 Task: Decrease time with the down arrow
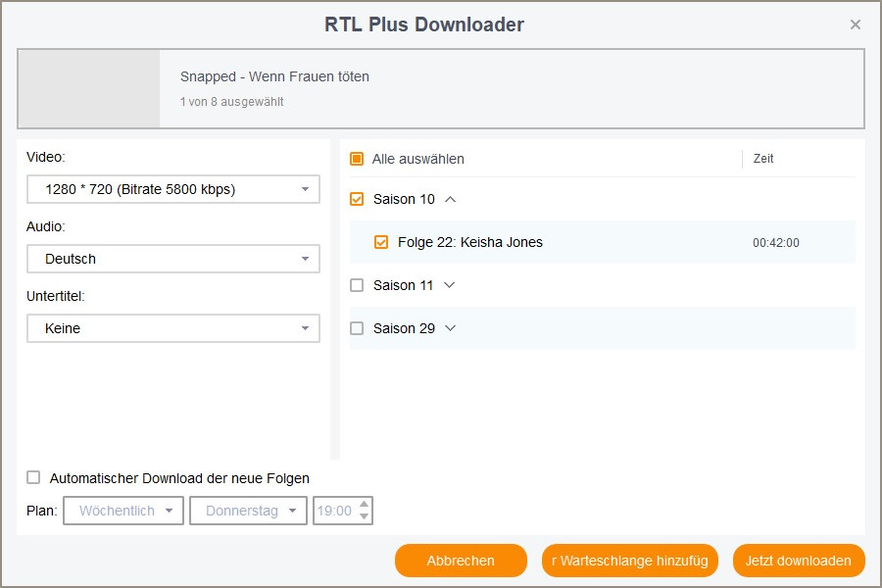click(364, 516)
